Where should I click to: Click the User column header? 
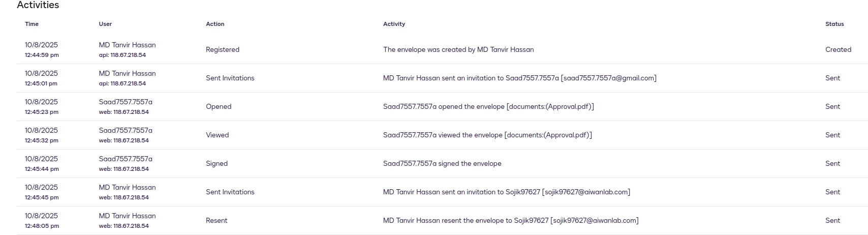(x=105, y=24)
